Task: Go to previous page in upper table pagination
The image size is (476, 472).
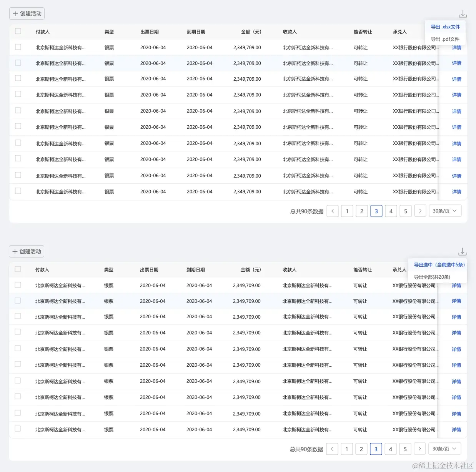Action: 333,211
